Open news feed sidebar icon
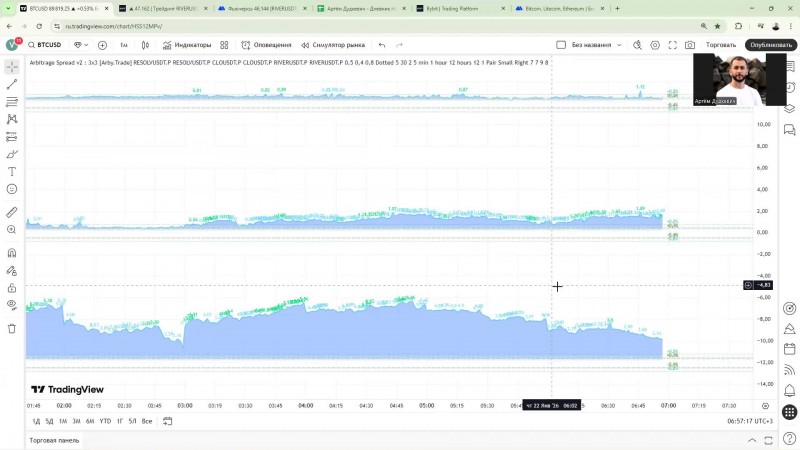This screenshot has width=800, height=450. 789,370
